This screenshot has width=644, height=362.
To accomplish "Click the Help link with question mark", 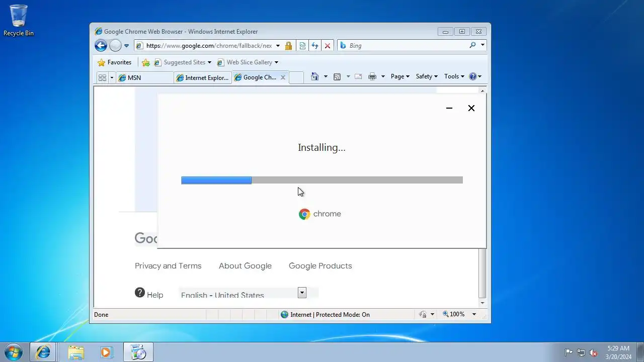I will pyautogui.click(x=149, y=294).
